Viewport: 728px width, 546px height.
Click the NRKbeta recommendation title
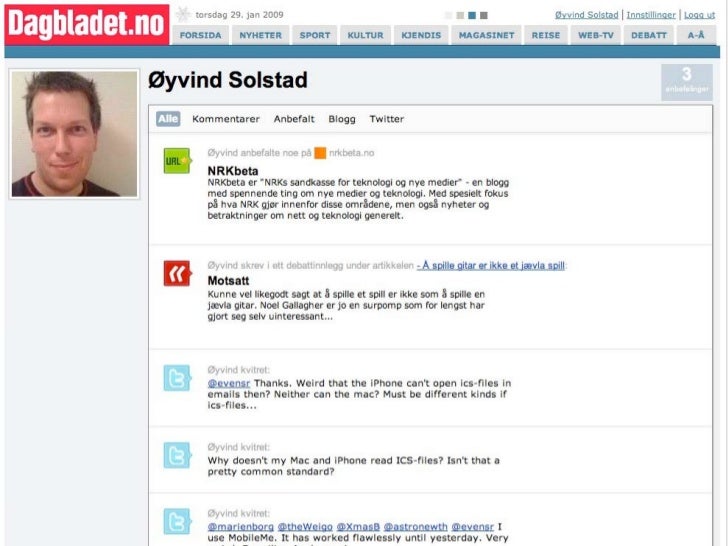click(x=233, y=171)
